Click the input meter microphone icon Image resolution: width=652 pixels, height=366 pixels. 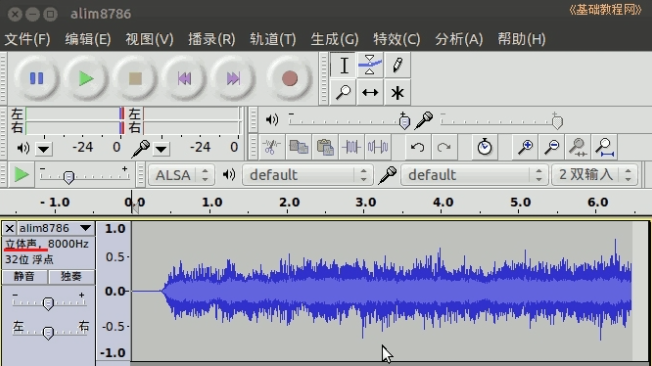point(141,148)
